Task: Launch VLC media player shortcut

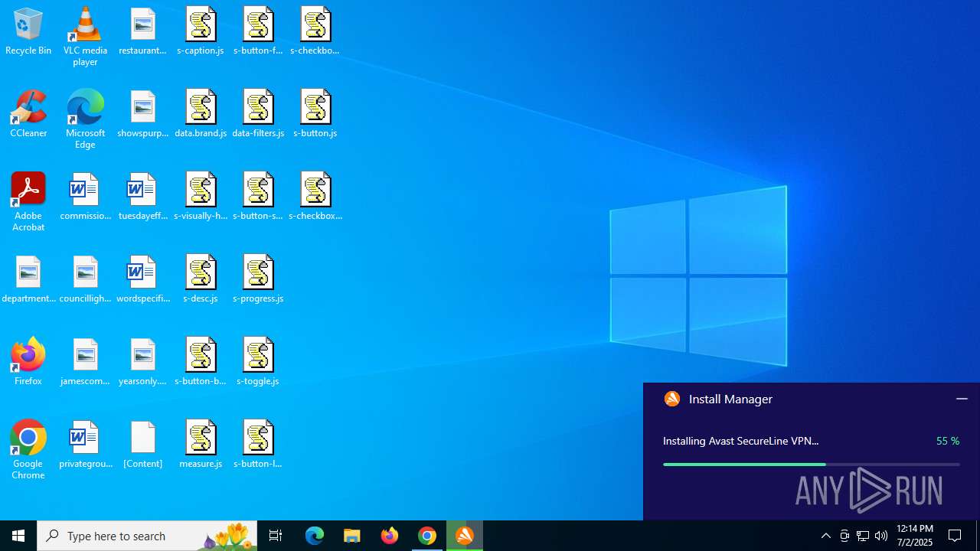Action: pos(85,37)
